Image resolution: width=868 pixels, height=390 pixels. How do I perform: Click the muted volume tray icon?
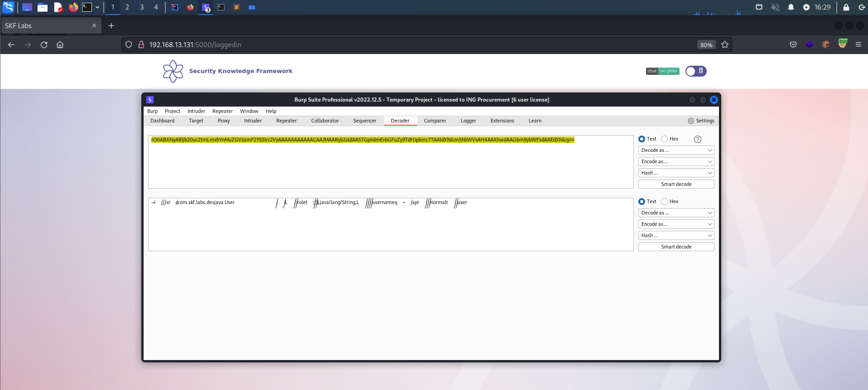[775, 7]
